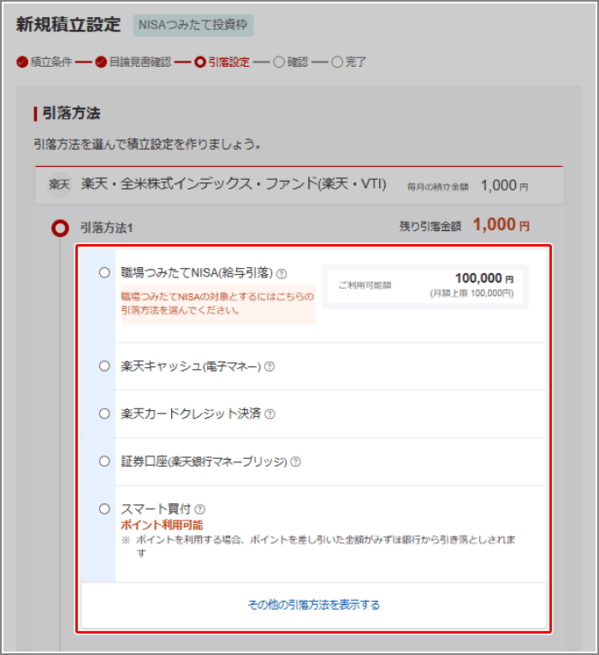
Task: Click その他の引落方法を表示する link
Action: point(314,604)
